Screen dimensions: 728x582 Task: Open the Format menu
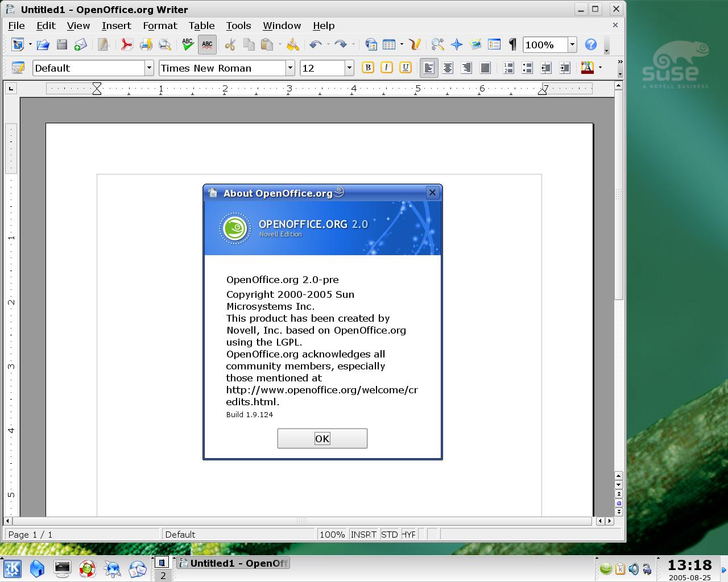click(160, 26)
